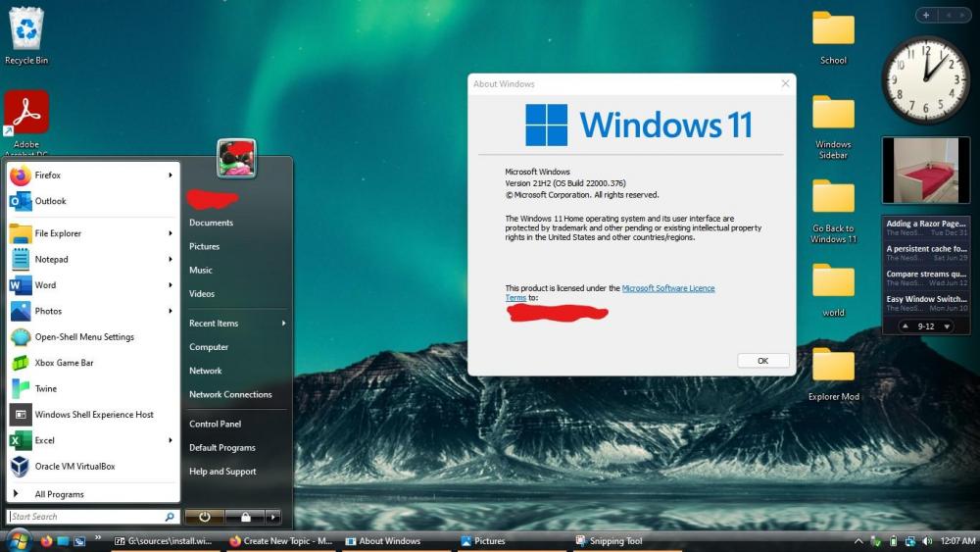The image size is (980, 552).
Task: Launch Twine from the pinned programs
Action: click(x=45, y=389)
